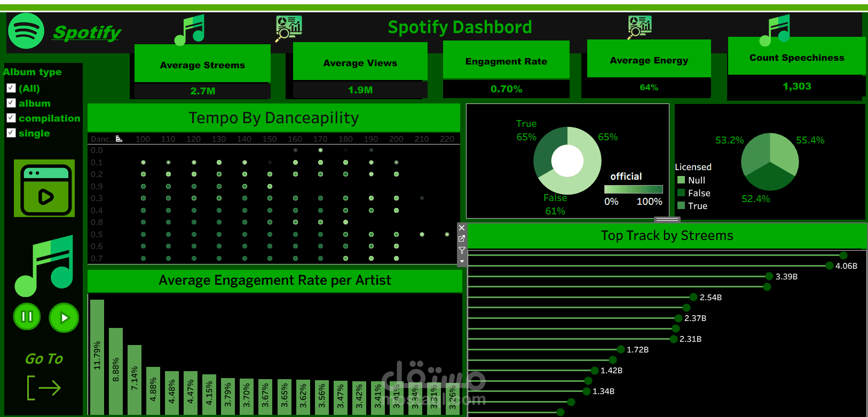Click the large music note icon in sidebar

pyautogui.click(x=44, y=266)
